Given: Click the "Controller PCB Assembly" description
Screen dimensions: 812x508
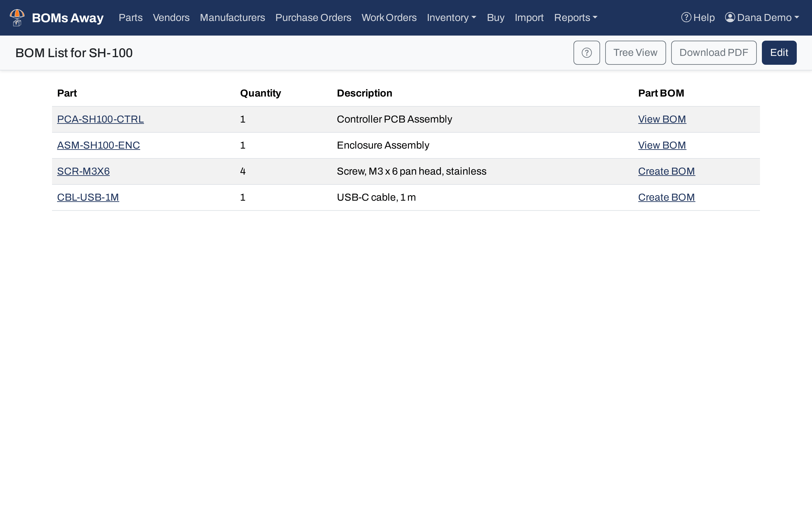Looking at the screenshot, I should (394, 119).
